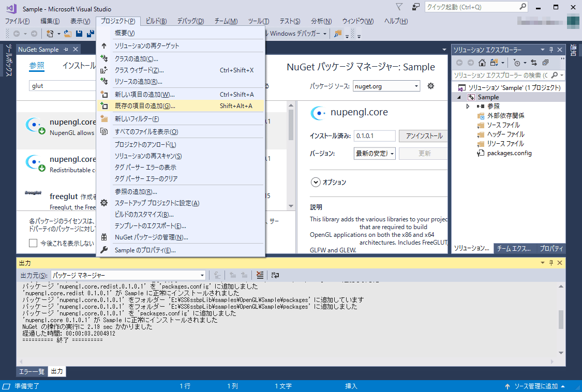Open the Build menu
The height and width of the screenshot is (392, 582).
pos(156,21)
